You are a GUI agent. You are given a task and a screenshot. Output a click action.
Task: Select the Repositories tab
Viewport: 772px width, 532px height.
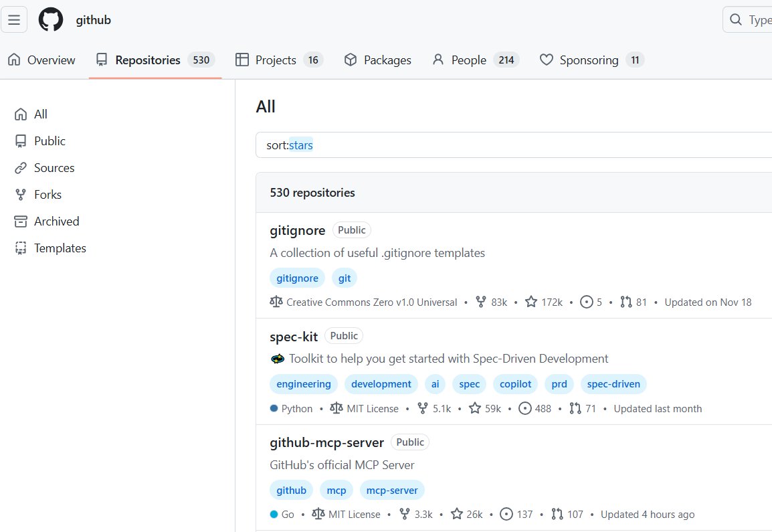(x=155, y=60)
